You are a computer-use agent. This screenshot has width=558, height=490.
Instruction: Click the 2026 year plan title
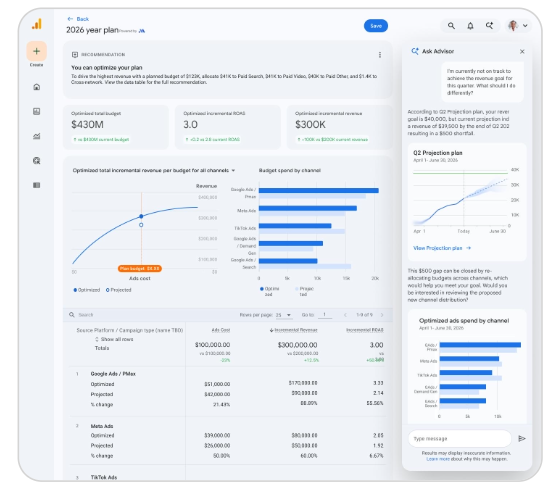click(92, 30)
